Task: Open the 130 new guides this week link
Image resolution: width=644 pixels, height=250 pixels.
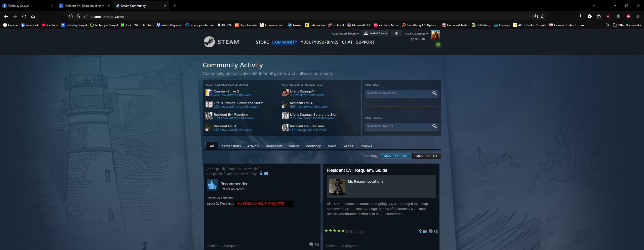Action: point(308,130)
